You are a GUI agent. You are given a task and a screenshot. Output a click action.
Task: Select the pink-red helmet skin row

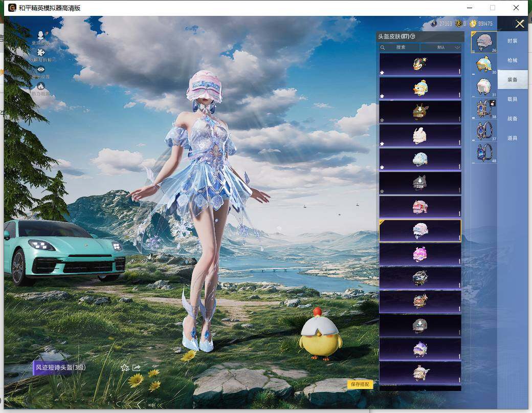coord(420,207)
